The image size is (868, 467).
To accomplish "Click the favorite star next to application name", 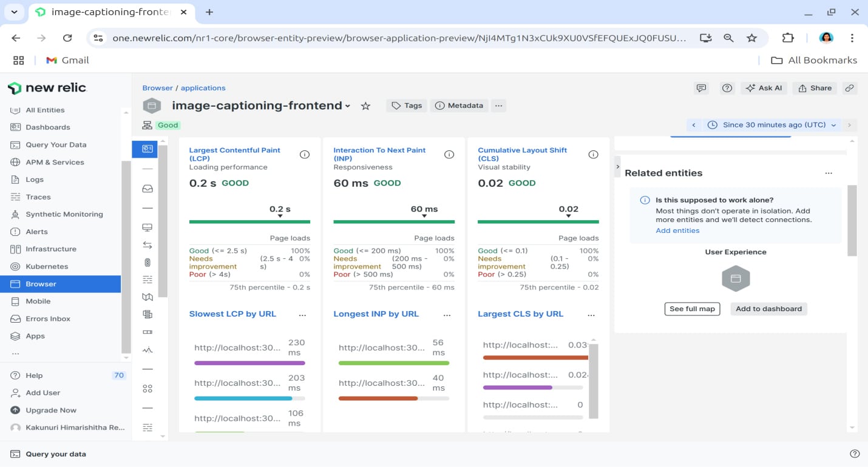I will (365, 106).
